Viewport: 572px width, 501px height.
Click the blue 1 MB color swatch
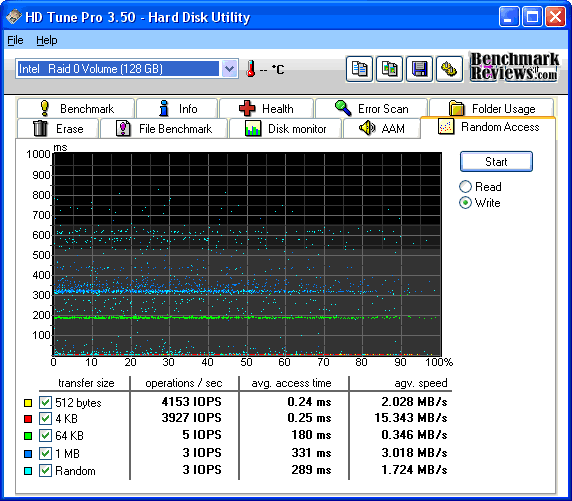point(28,454)
